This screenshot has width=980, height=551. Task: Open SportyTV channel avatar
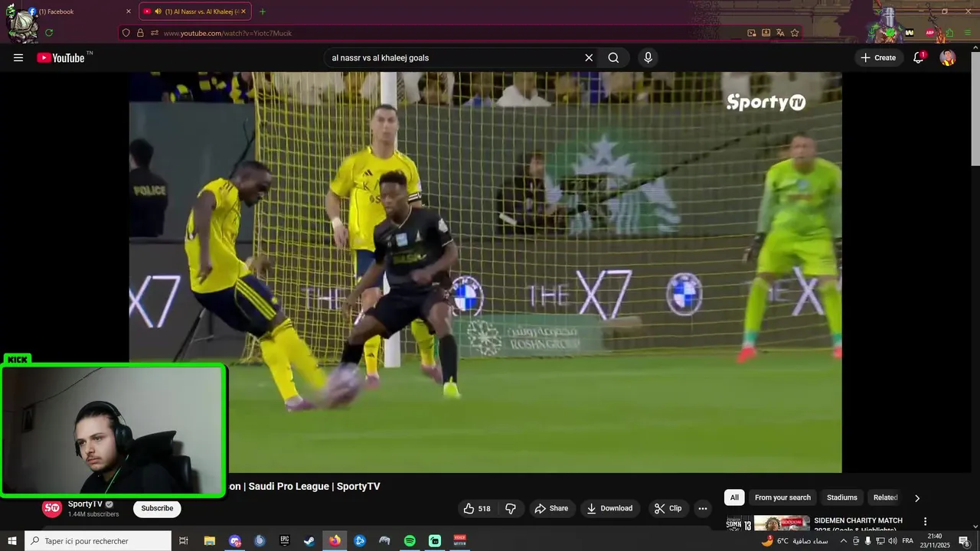point(52,508)
